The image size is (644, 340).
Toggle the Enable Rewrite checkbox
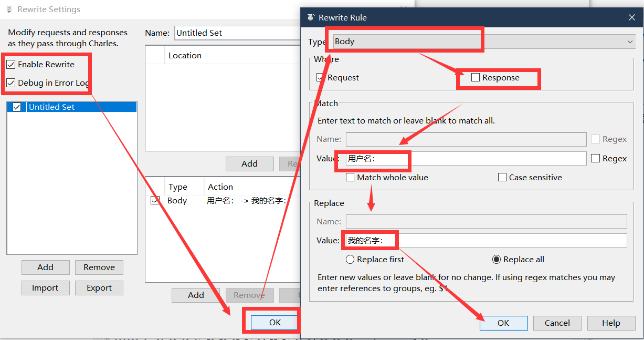[x=10, y=65]
